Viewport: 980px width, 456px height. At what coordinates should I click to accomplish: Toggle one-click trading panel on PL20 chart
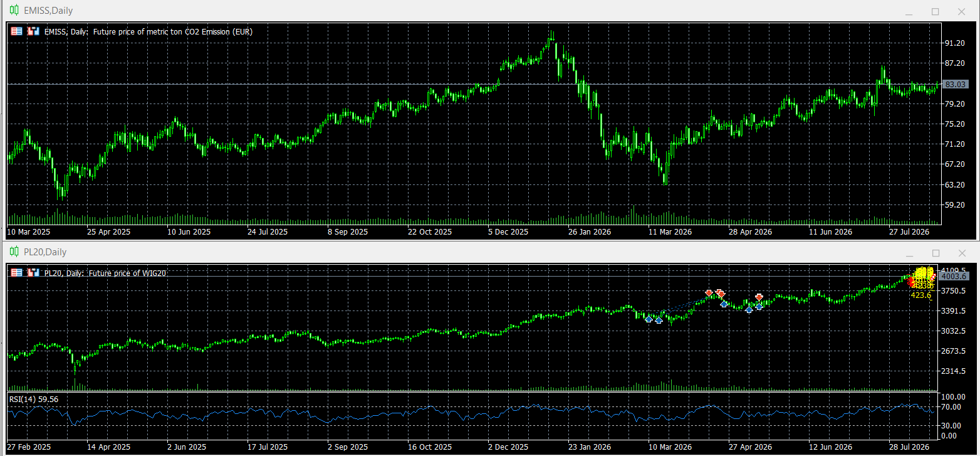coord(17,273)
